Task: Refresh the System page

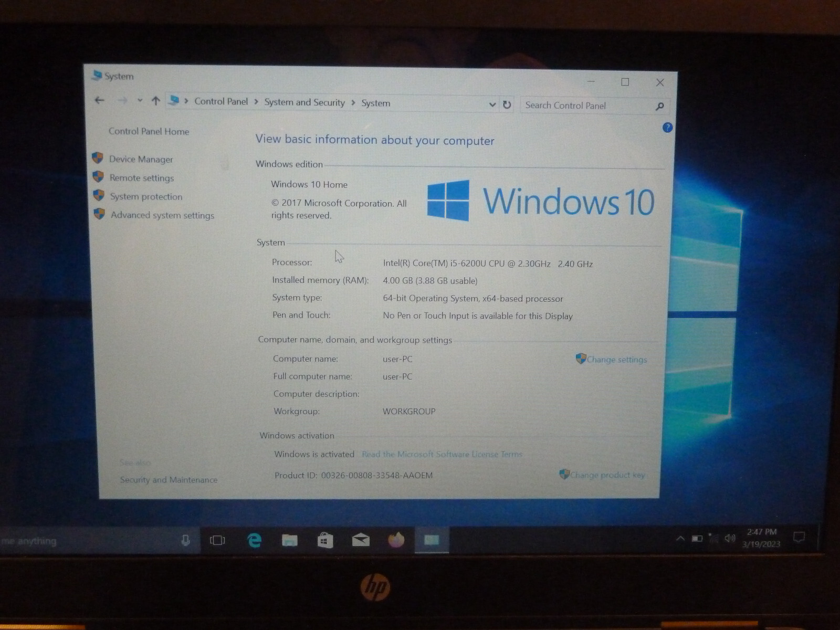Action: 507,104
